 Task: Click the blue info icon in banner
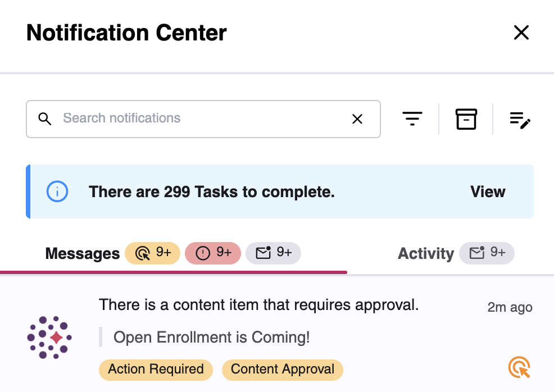[x=57, y=192]
